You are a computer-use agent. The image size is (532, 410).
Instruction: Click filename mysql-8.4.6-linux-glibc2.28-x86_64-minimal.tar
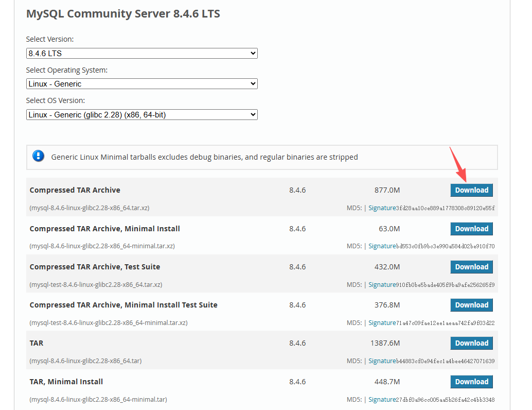pos(98,400)
